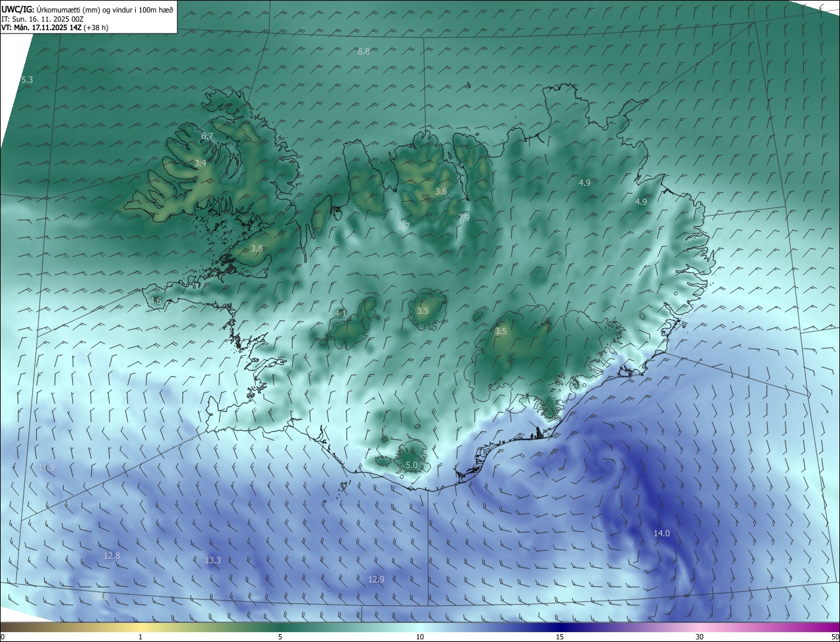The height and width of the screenshot is (642, 840).
Task: Click the 6.8 value over the northern sea
Action: 364,51
